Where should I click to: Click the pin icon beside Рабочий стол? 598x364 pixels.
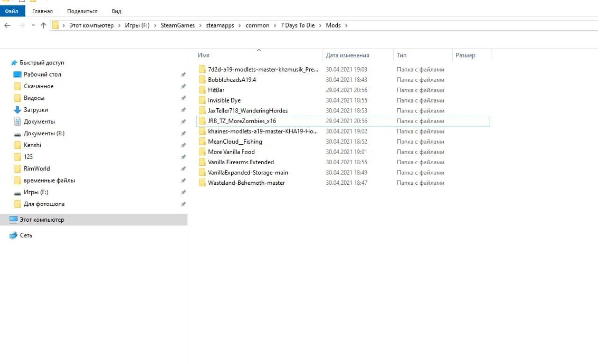click(183, 75)
